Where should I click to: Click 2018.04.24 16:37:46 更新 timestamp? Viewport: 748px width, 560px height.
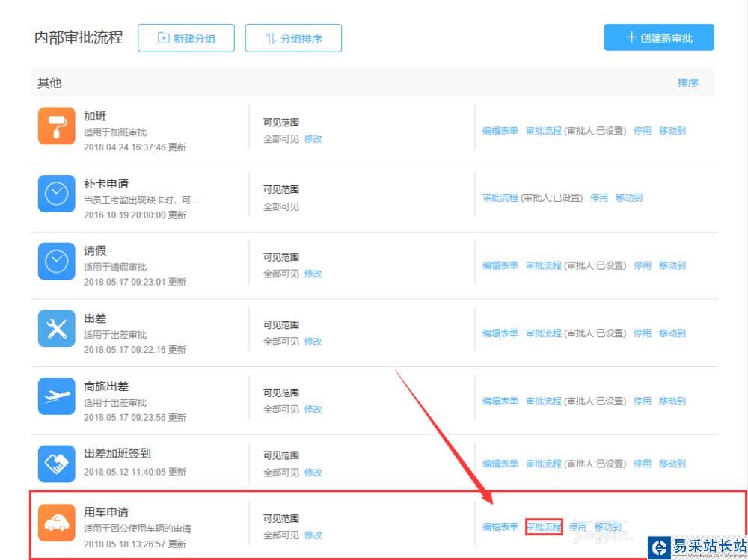coord(135,147)
